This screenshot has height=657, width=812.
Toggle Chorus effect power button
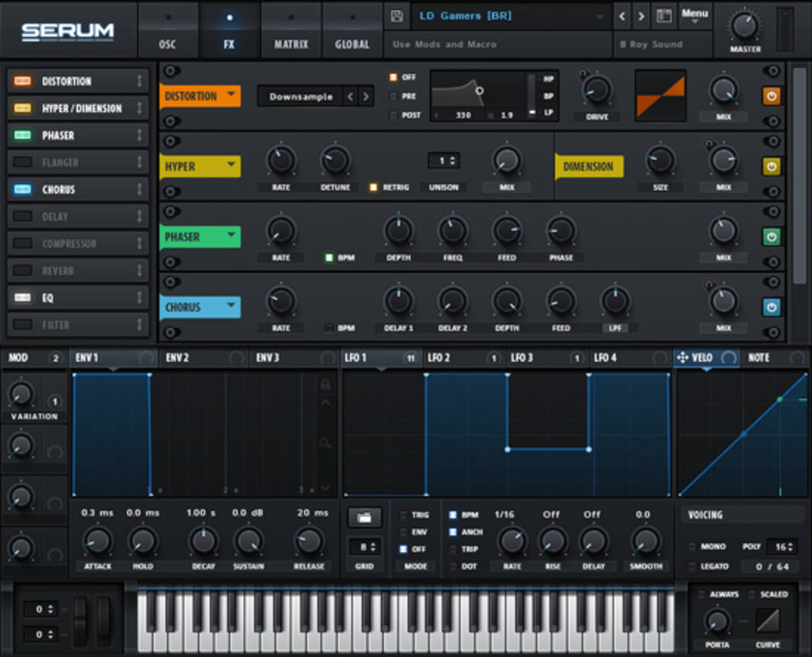771,308
